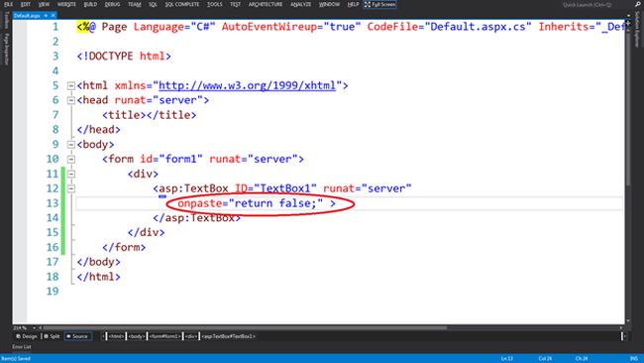Click the 'return false;' attribute value

[x=275, y=203]
